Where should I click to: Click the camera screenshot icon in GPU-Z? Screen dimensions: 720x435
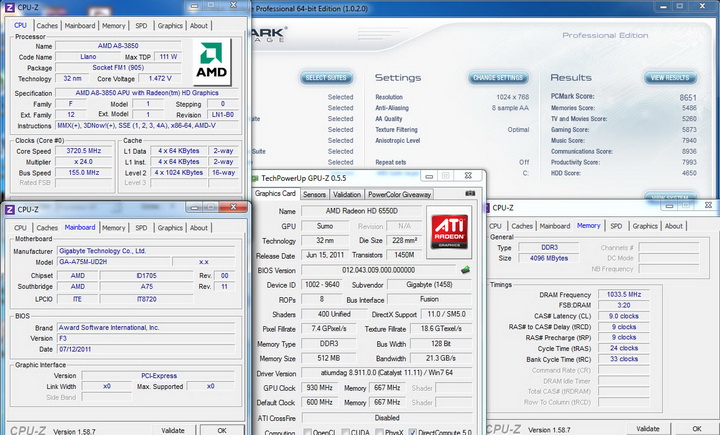tap(470, 193)
